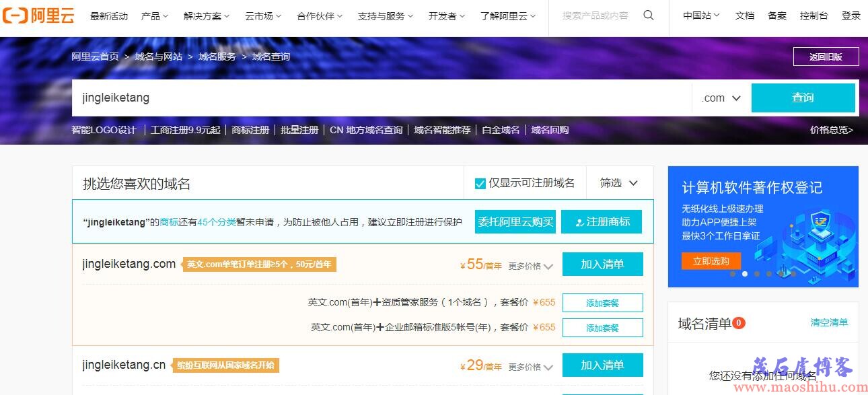Screen dimensions: 868x395
Task: Go to 域名与网站 breadcrumb
Action: click(x=159, y=57)
